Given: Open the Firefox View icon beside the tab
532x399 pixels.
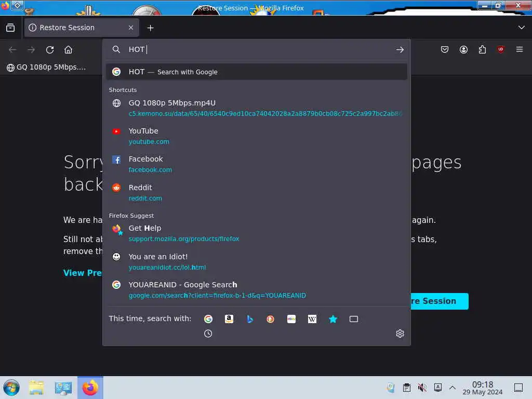Looking at the screenshot, I should [x=10, y=28].
